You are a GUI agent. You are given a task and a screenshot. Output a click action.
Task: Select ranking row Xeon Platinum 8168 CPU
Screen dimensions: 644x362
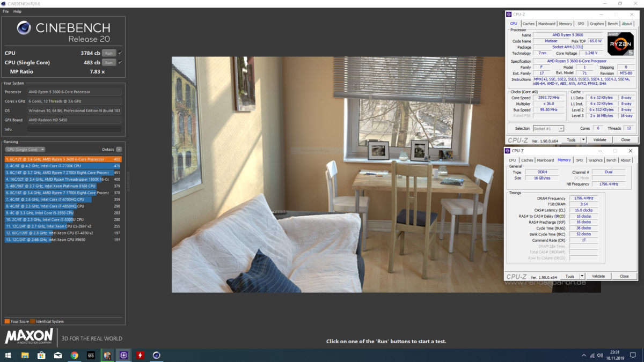(x=63, y=186)
